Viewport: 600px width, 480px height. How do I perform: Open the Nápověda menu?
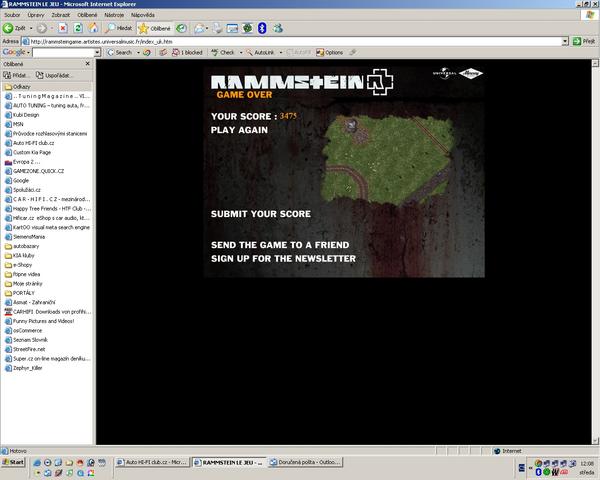143,15
